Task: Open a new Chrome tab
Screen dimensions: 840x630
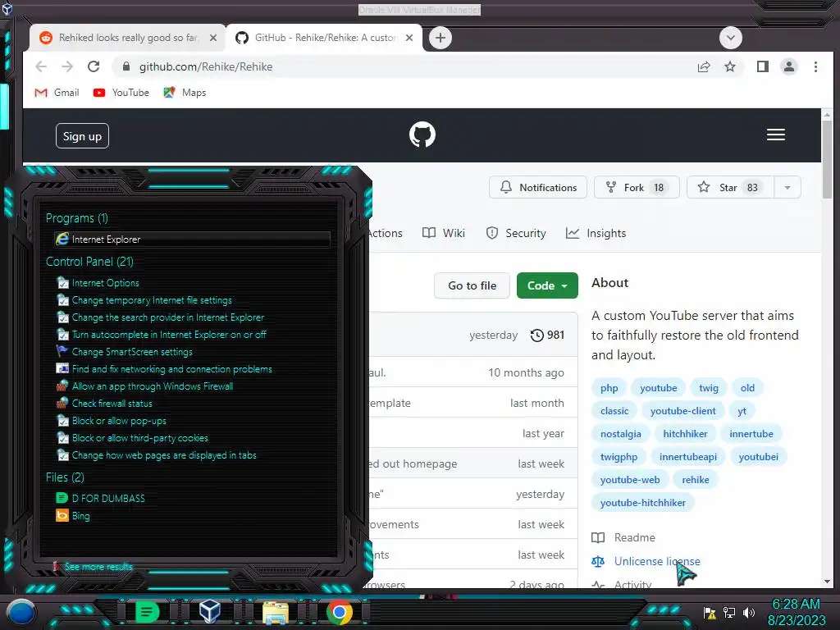Action: 441,38
